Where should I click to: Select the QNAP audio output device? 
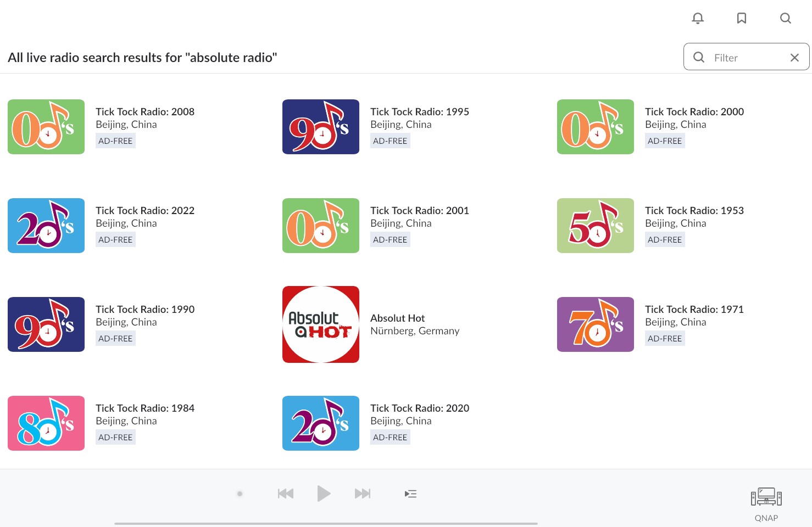pyautogui.click(x=766, y=504)
